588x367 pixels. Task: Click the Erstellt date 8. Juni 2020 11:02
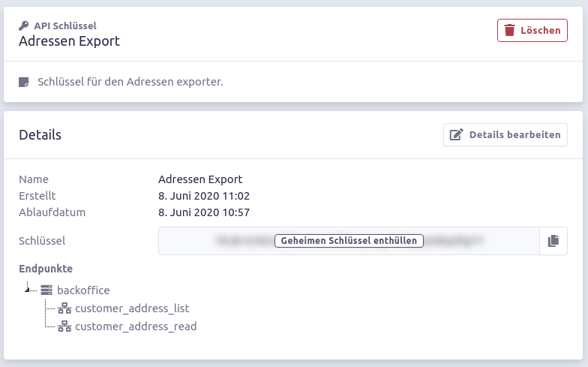pos(204,196)
